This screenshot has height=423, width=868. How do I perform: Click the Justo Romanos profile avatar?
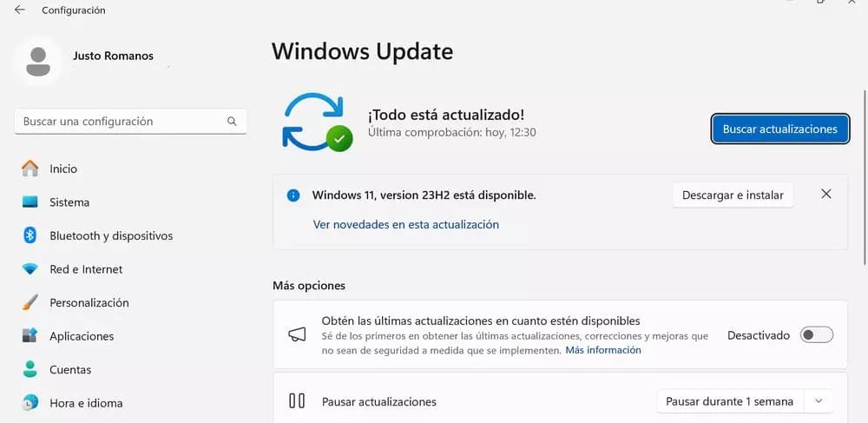click(x=37, y=62)
